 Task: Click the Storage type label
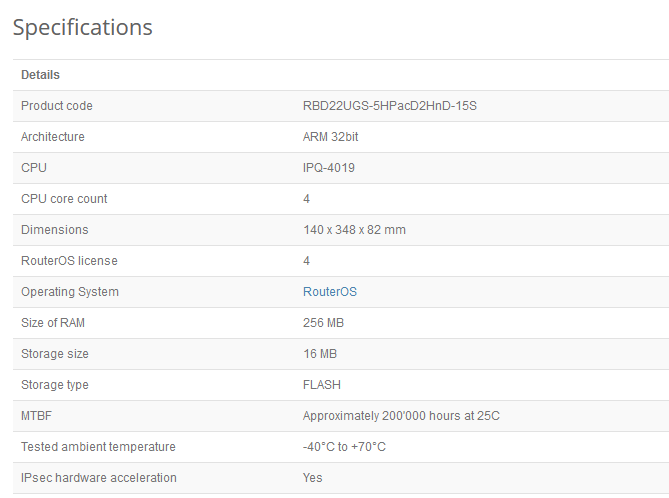pyautogui.click(x=55, y=385)
